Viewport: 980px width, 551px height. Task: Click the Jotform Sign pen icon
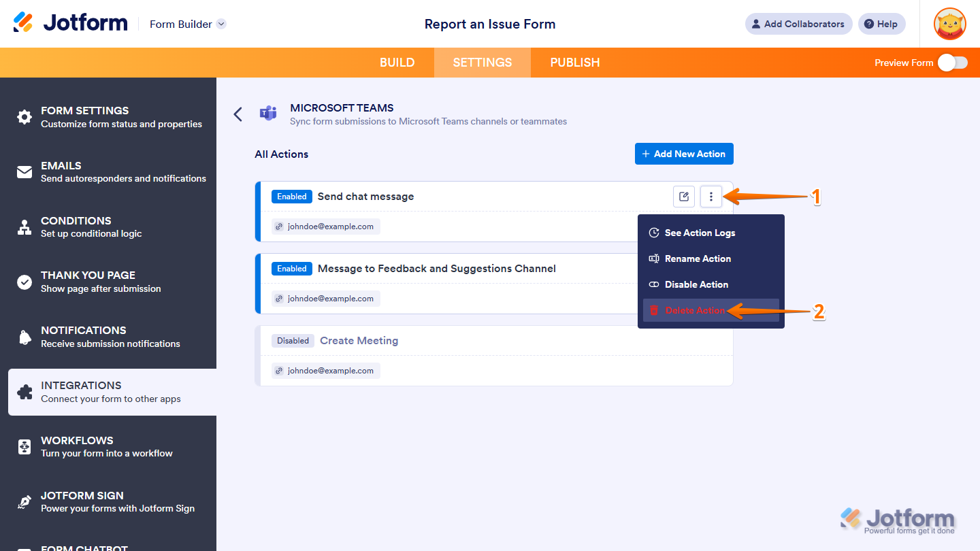(24, 501)
